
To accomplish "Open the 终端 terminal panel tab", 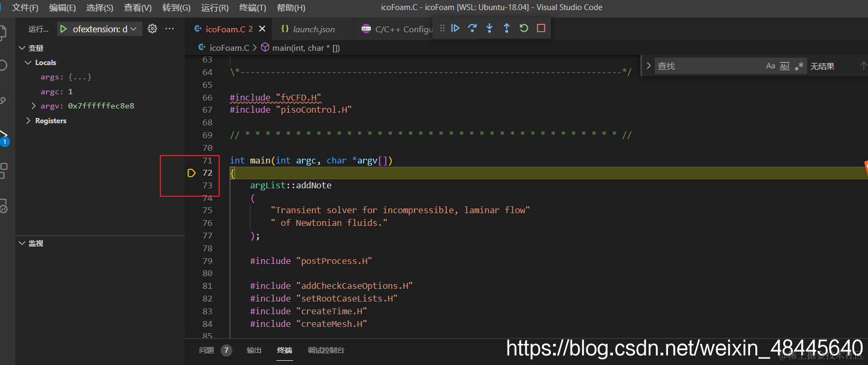I will pyautogui.click(x=285, y=350).
